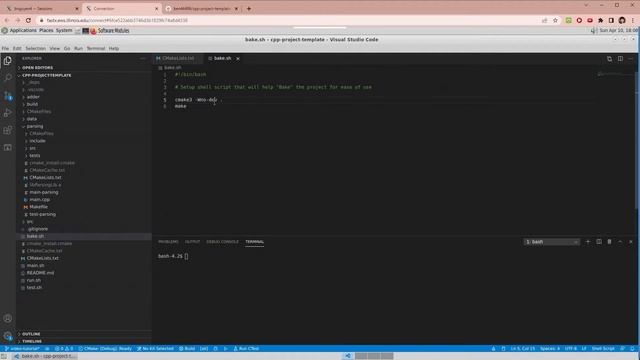
Task: Split the editor to the right
Action: [x=620, y=59]
